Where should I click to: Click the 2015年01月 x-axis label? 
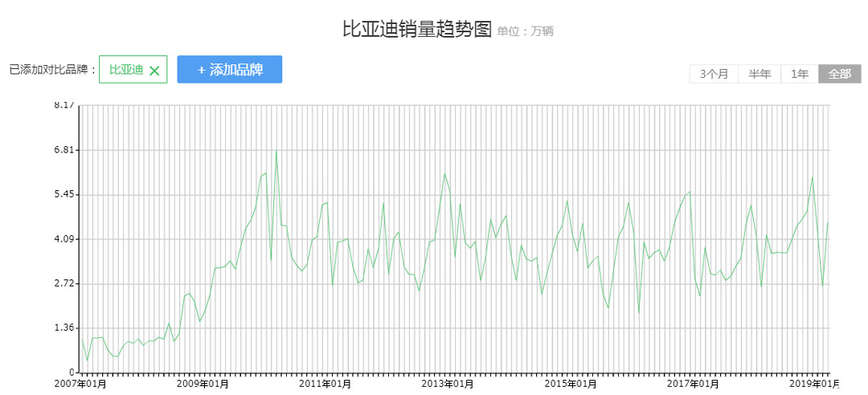coord(571,384)
